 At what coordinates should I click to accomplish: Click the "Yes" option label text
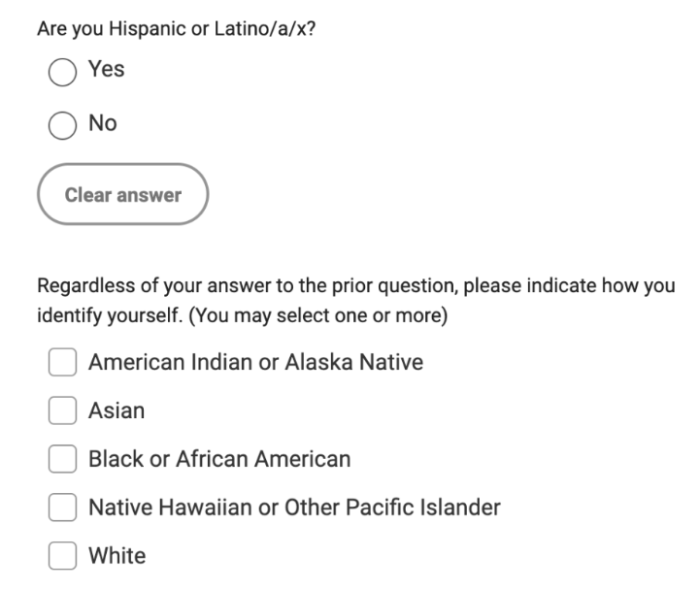point(106,70)
